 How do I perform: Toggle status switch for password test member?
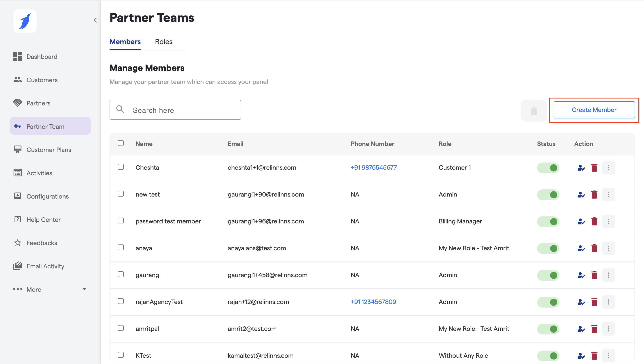pos(548,222)
